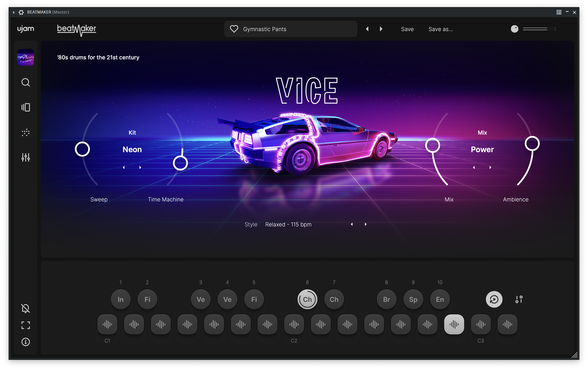Viewport: 588px width, 370px height.
Task: Select next Kit with right arrow
Action: tap(140, 167)
